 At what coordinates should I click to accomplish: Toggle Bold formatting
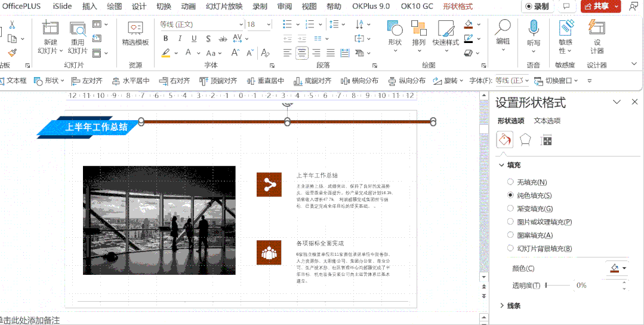[x=165, y=39]
